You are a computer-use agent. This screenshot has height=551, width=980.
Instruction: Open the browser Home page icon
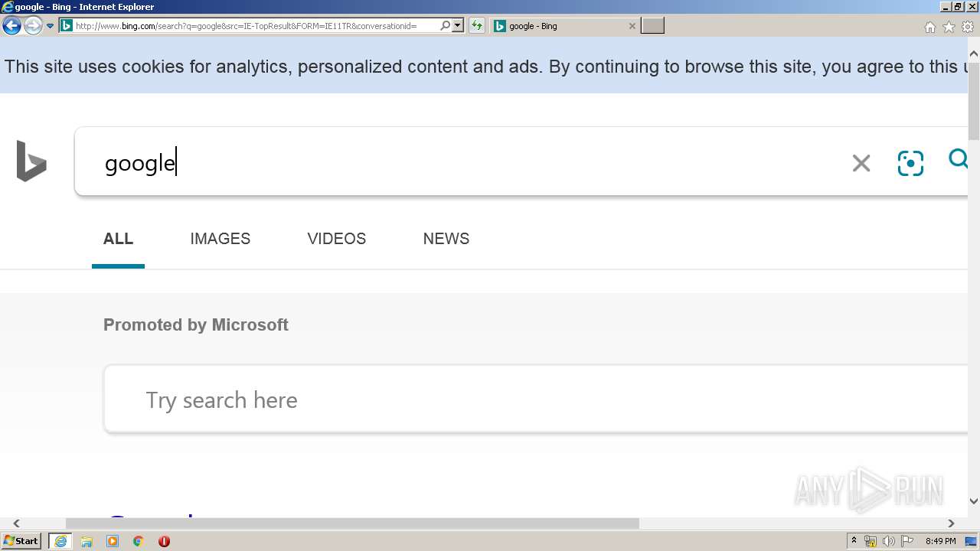(929, 27)
